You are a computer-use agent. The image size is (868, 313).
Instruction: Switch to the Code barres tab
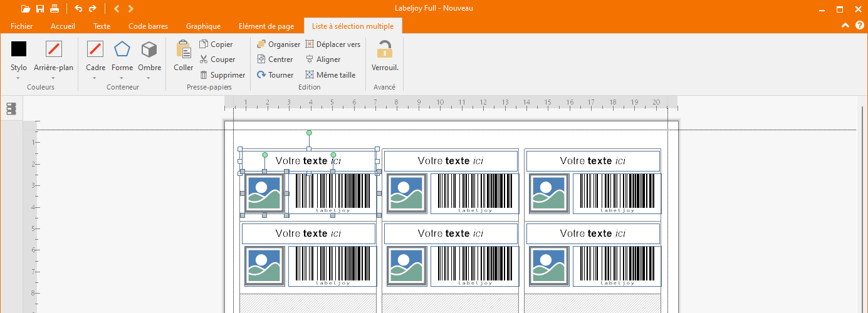click(x=148, y=26)
